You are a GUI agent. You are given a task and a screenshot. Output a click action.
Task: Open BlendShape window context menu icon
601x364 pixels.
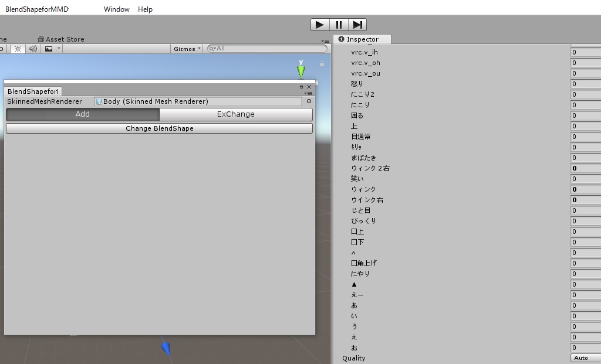308,93
